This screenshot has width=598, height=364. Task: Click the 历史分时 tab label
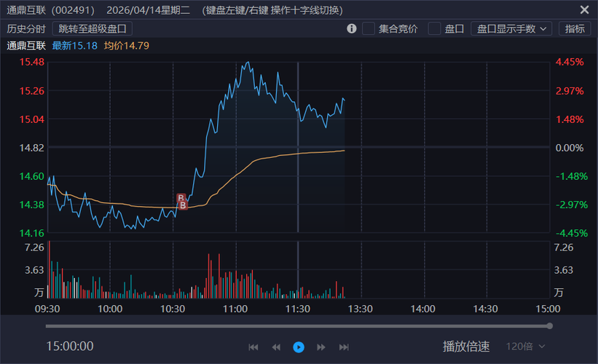25,29
